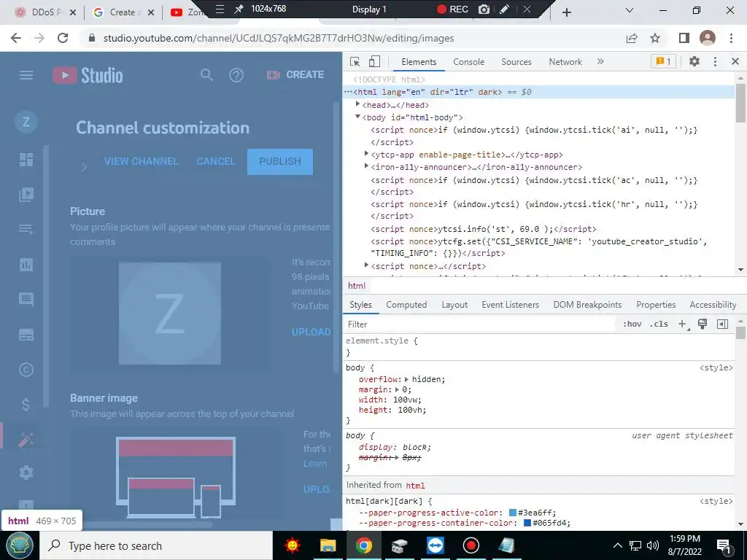Toggle rendering emulations paintbrush icon
This screenshot has height=560, width=747.
703,324
